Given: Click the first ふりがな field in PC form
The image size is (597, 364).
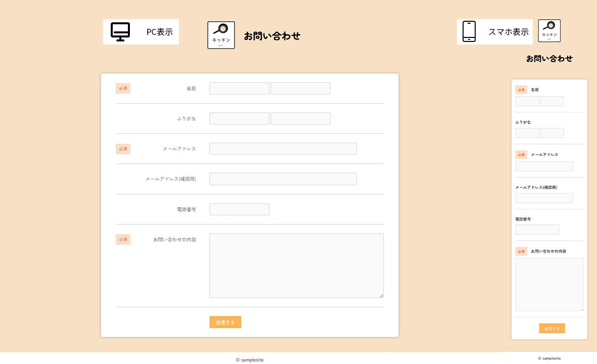Looking at the screenshot, I should (x=240, y=118).
